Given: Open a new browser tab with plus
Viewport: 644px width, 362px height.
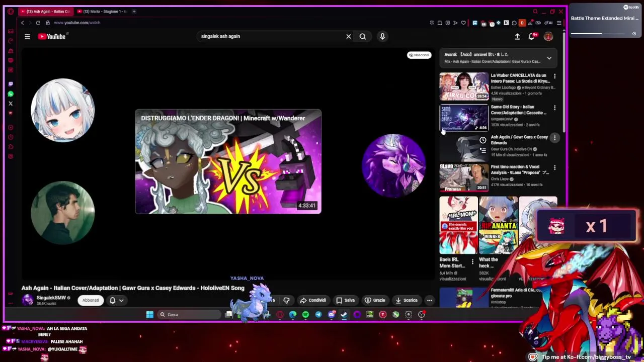Looking at the screenshot, I should pyautogui.click(x=134, y=11).
